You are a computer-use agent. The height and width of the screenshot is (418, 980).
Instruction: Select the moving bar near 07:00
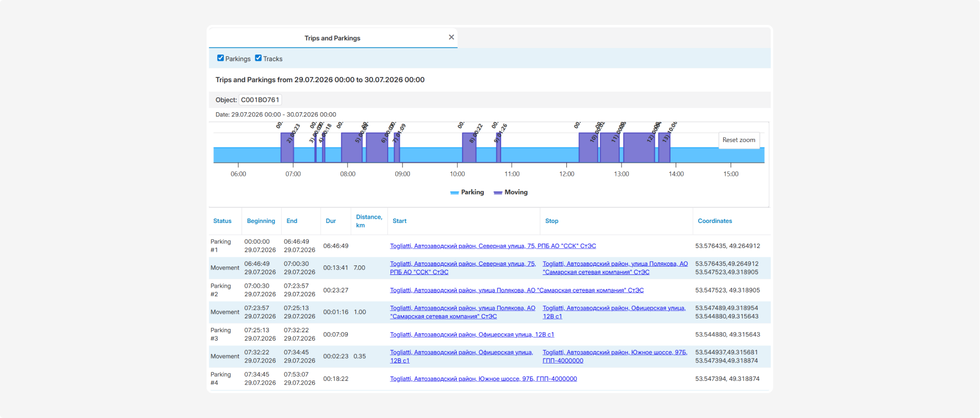click(x=287, y=147)
